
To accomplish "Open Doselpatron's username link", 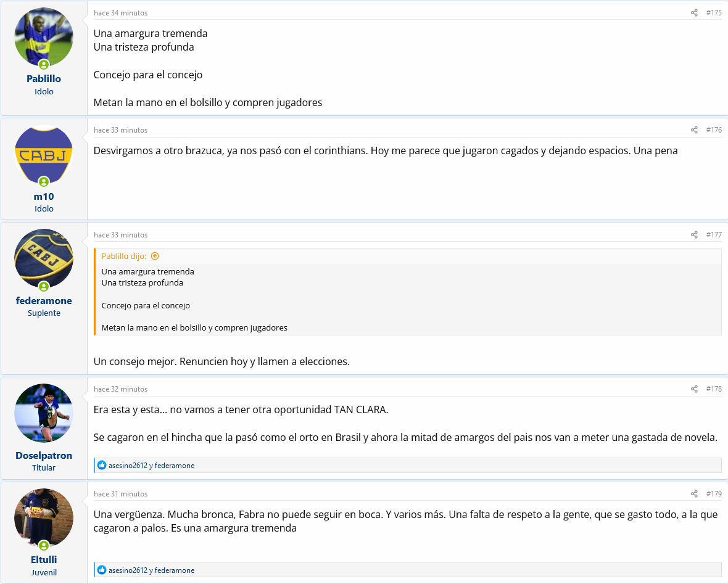I will (44, 455).
